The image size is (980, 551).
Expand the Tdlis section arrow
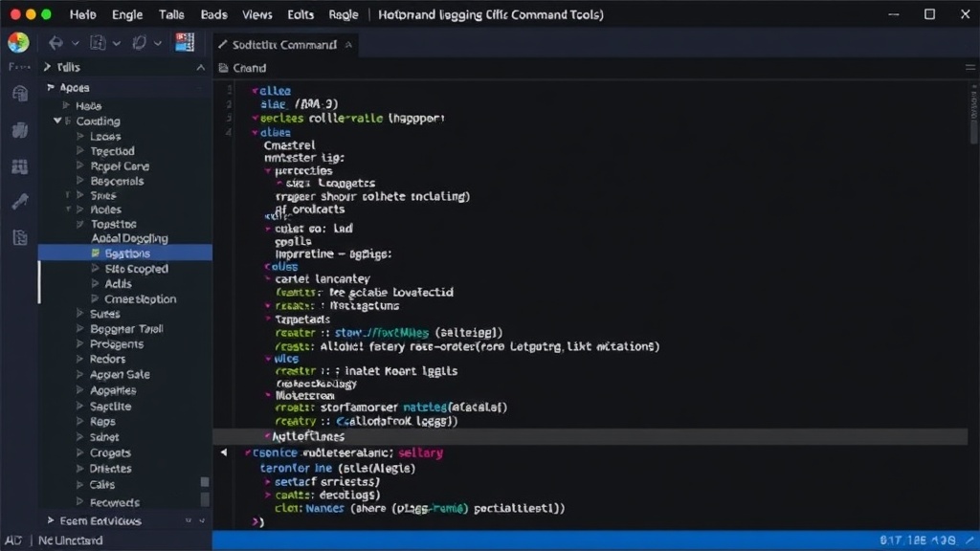tap(47, 67)
